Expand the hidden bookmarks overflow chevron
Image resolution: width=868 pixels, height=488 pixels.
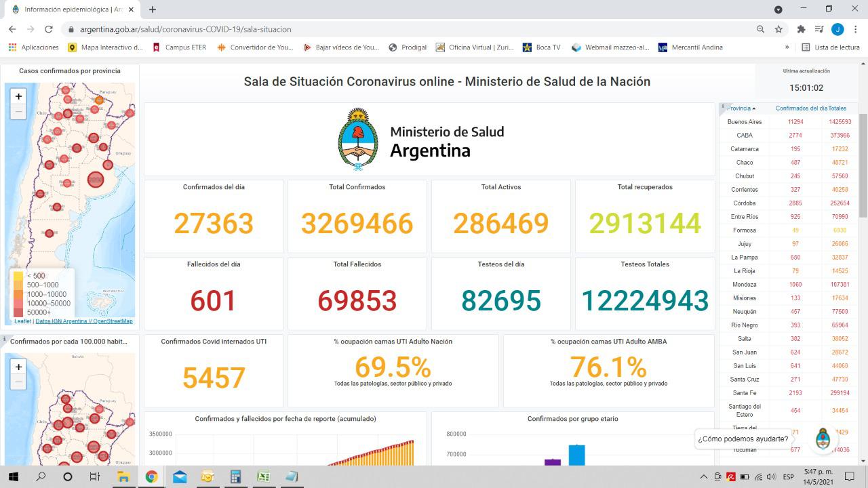pos(787,47)
